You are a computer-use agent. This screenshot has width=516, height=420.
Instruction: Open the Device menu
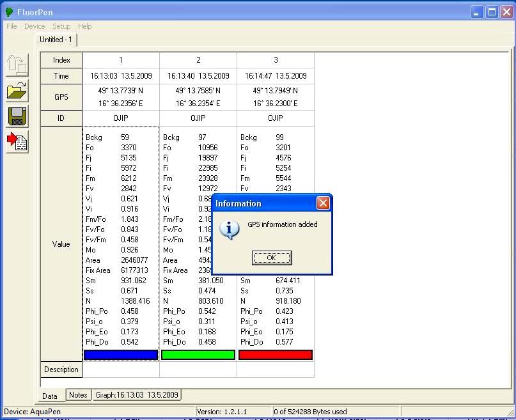[x=35, y=26]
